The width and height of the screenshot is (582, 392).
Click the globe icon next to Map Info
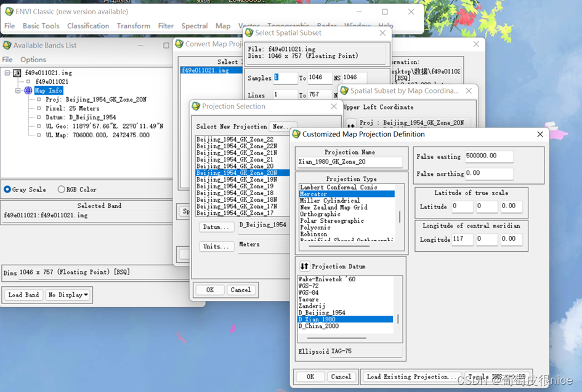tap(28, 90)
